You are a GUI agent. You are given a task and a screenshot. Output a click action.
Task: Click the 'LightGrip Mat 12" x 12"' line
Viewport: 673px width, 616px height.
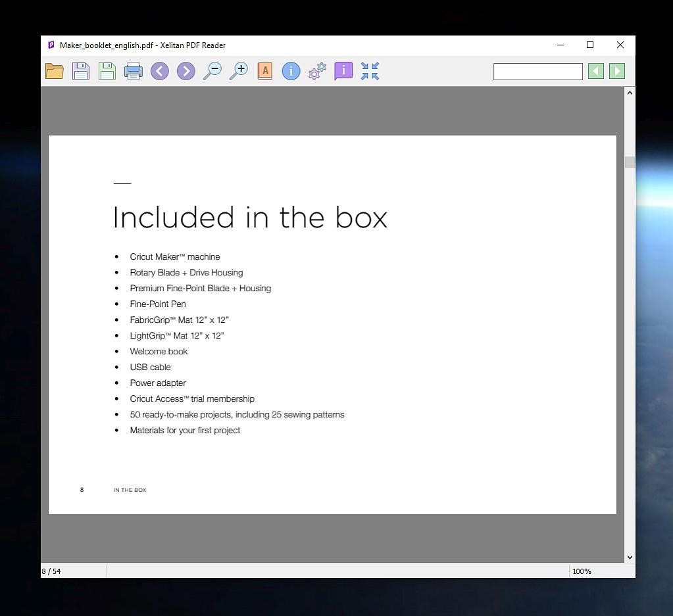point(177,335)
